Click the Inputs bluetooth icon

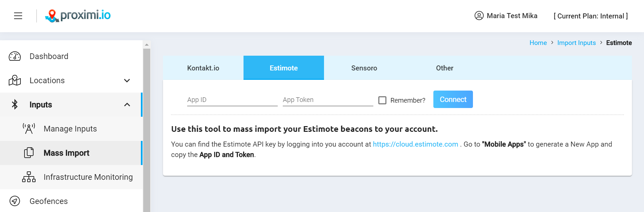pos(15,105)
